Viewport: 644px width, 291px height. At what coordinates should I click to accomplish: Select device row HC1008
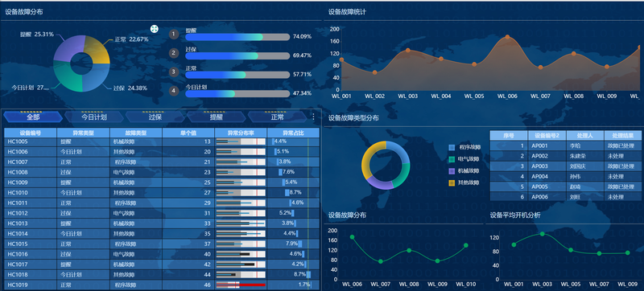tap(162, 172)
